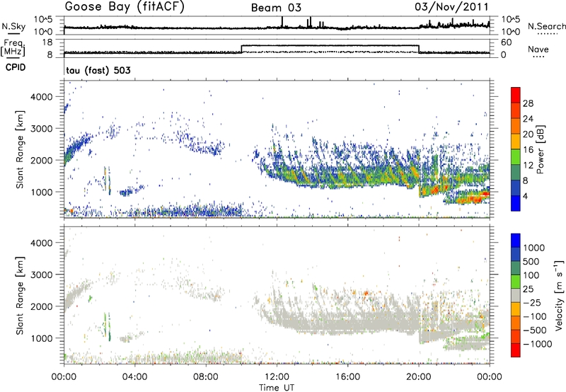Click the "tau (fast) 503" CPID text
Image resolution: width=566 pixels, height=392 pixels.
pyautogui.click(x=98, y=70)
